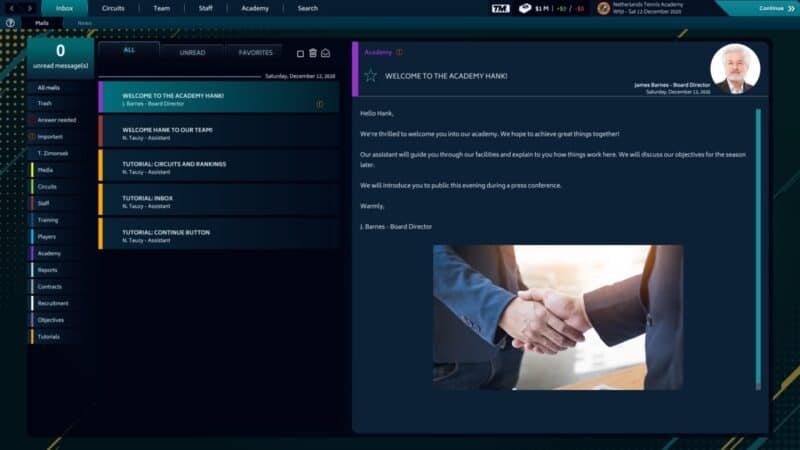Viewport: 800px width, 450px height.
Task: Click the message body vertical scrollbar
Action: (758, 249)
